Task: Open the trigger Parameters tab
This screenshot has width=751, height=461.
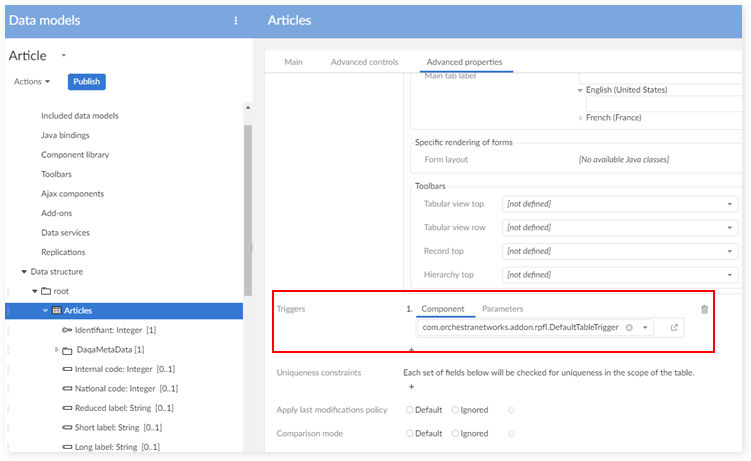Action: [x=502, y=309]
